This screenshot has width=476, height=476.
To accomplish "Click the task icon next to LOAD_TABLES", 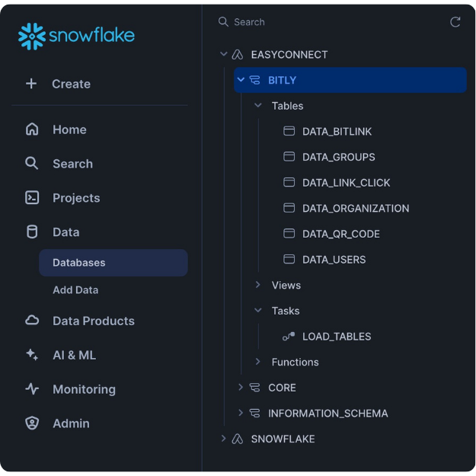I will click(x=289, y=336).
